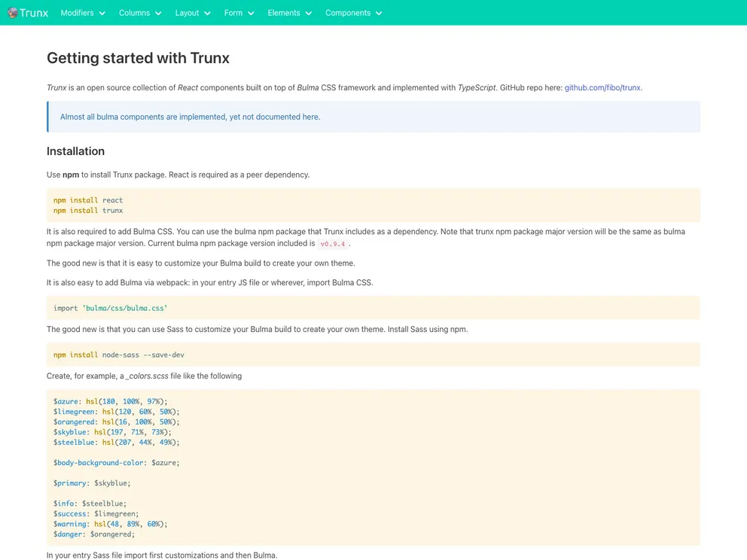Open the Columns navbar menu
Screen dimensions: 747x560
pyautogui.click(x=134, y=13)
